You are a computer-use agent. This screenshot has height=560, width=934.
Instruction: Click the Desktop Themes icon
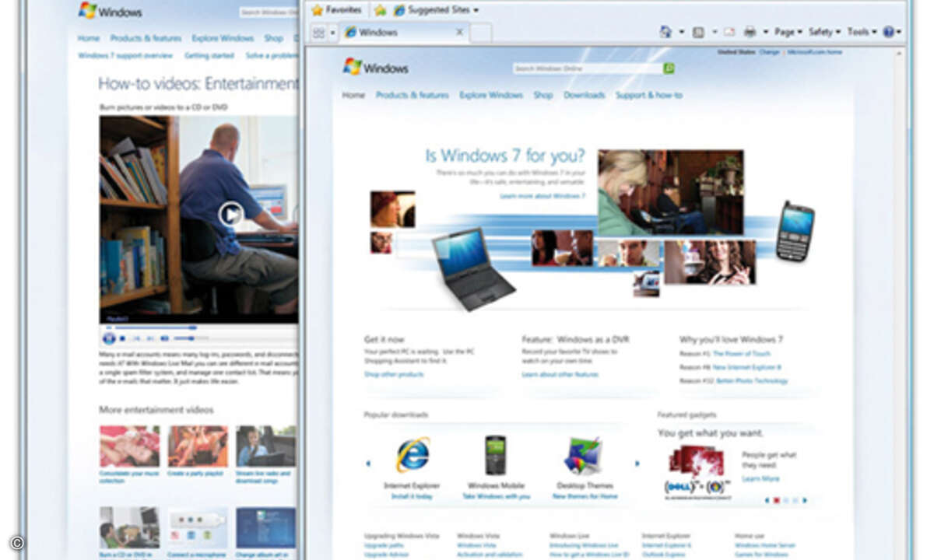[x=583, y=456]
